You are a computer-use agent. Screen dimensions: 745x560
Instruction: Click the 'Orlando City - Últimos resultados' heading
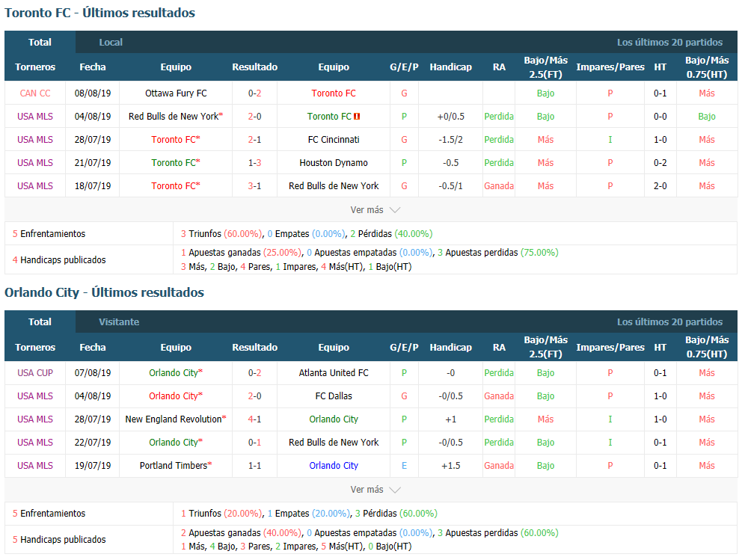(x=104, y=292)
